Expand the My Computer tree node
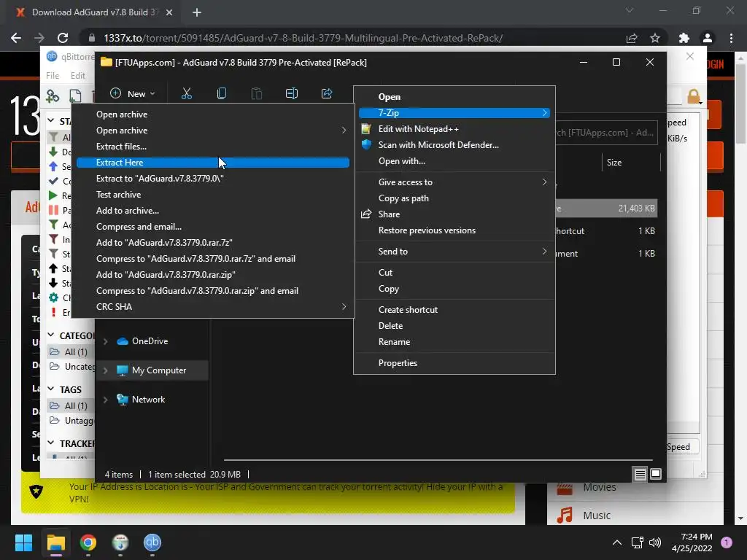Screen dimensions: 747x560 click(105, 370)
